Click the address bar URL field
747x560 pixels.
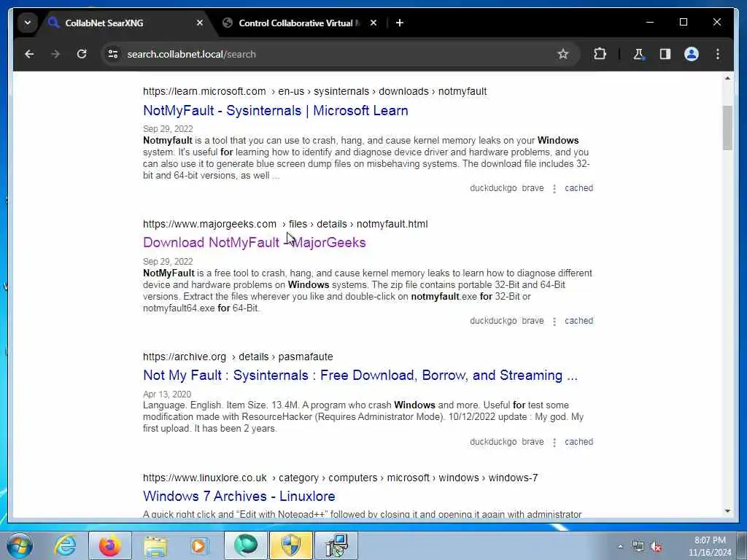333,54
